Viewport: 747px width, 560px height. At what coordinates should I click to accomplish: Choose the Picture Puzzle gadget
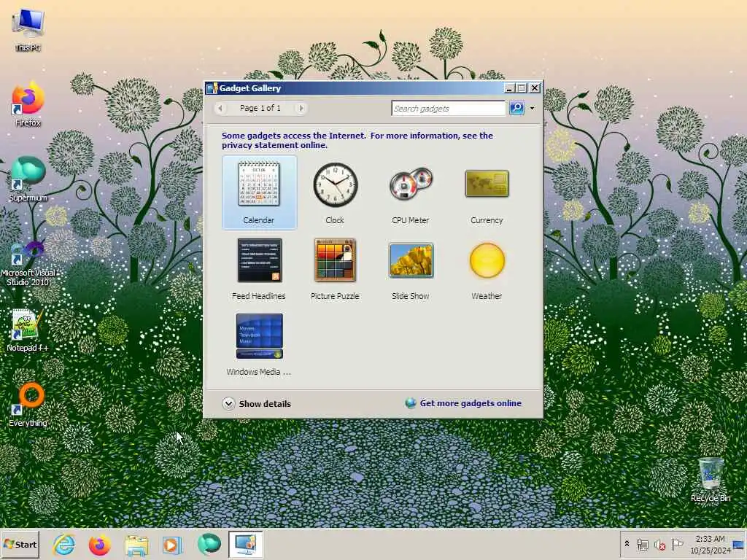(x=335, y=268)
